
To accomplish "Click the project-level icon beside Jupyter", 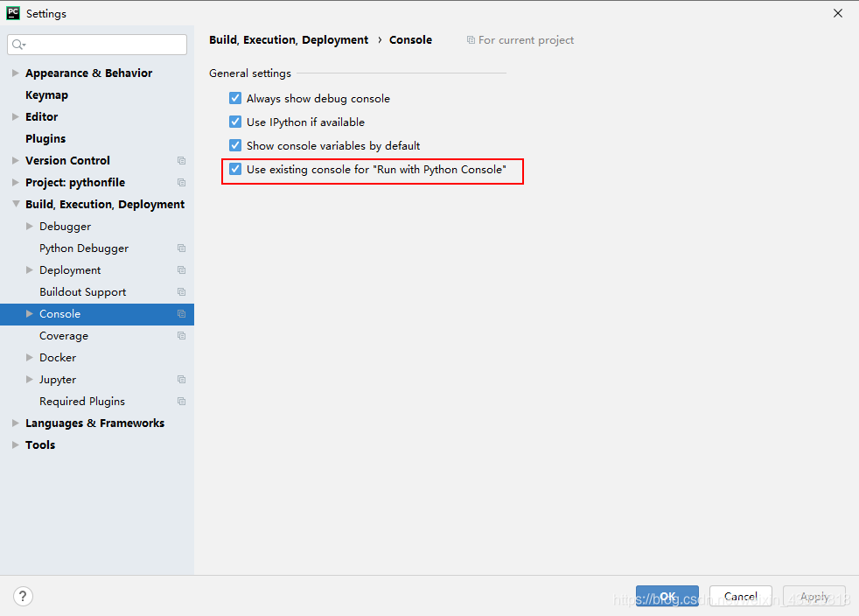I will (x=181, y=379).
